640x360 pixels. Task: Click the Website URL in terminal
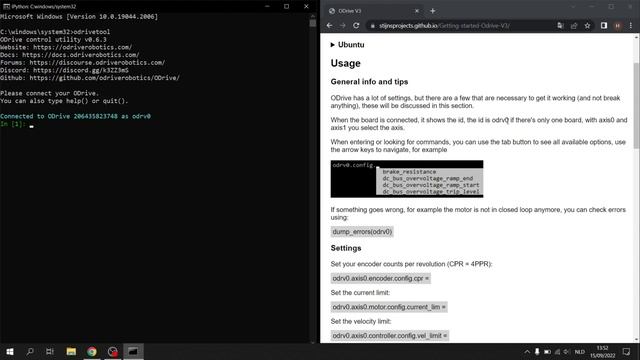click(82, 47)
